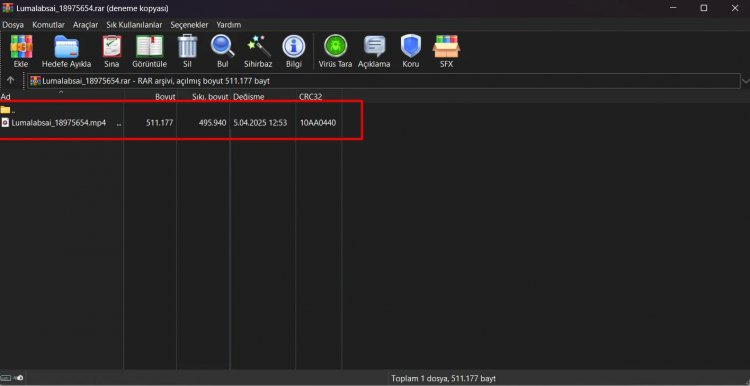Open the Araçlar menu
The image size is (750, 386).
(86, 25)
